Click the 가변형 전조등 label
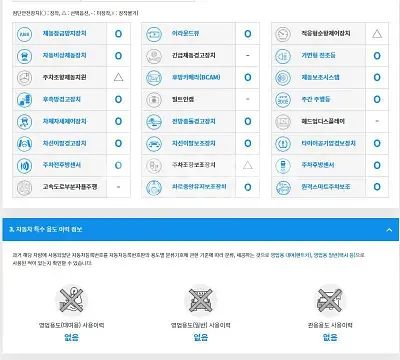400x360 pixels. (318, 55)
